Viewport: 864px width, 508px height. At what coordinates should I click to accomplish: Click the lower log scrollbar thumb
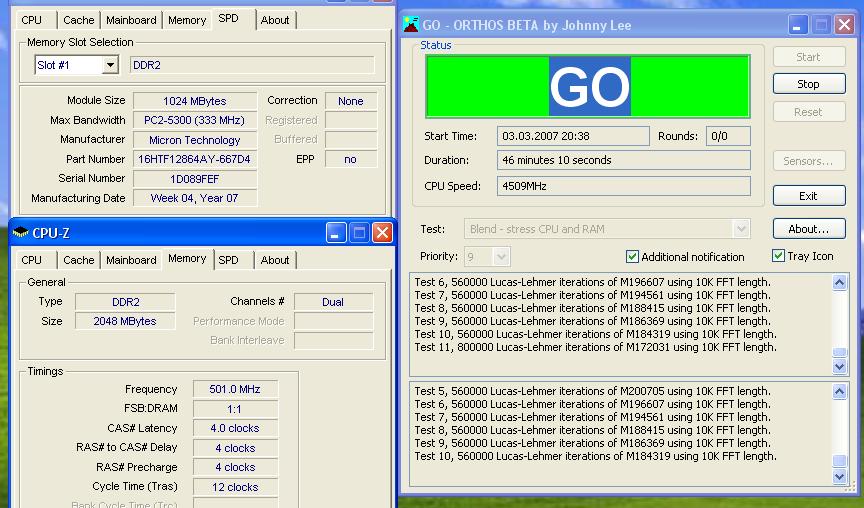tap(839, 461)
